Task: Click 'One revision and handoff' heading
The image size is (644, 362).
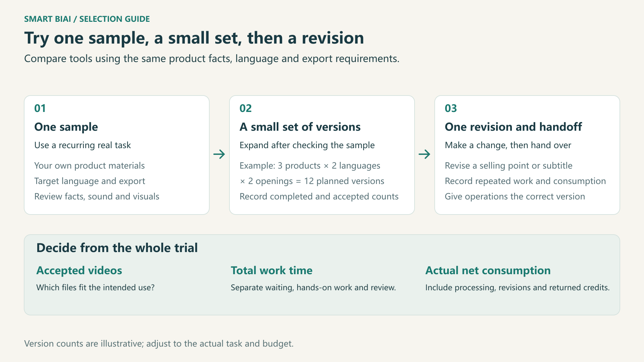Action: click(x=513, y=127)
